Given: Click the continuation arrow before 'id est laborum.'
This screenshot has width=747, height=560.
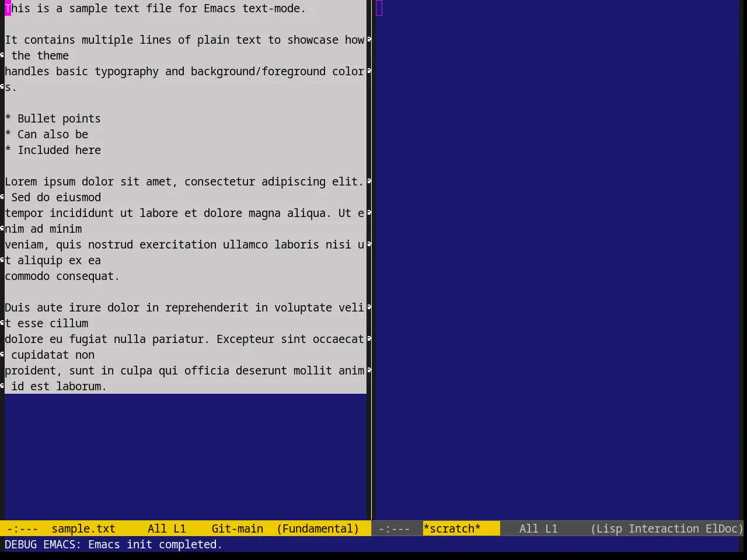Looking at the screenshot, I should (2, 386).
